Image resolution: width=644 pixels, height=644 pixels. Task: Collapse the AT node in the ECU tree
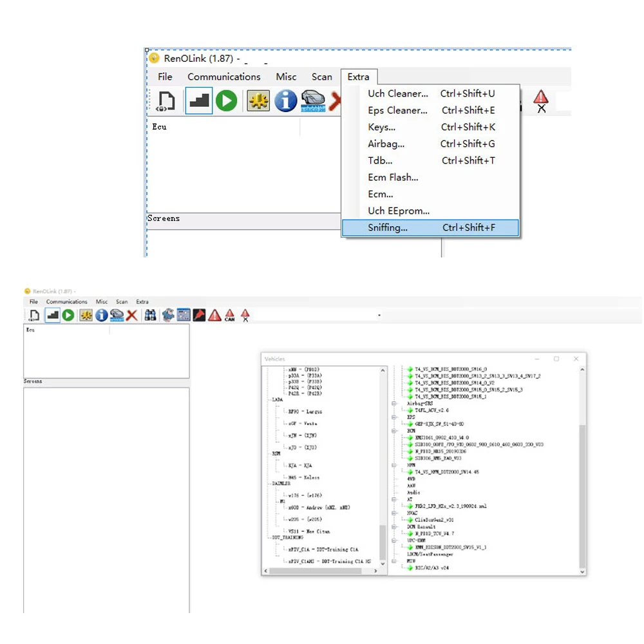point(394,500)
